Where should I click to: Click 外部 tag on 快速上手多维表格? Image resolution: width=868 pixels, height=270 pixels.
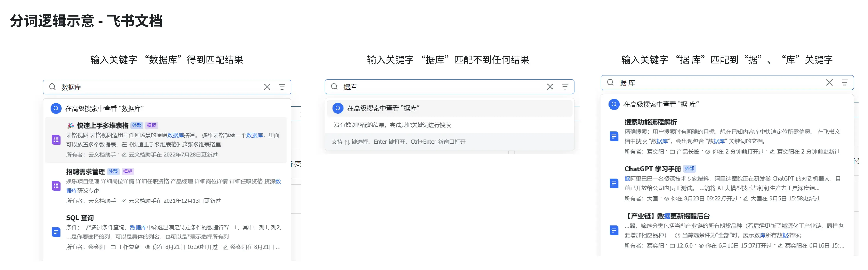[137, 125]
